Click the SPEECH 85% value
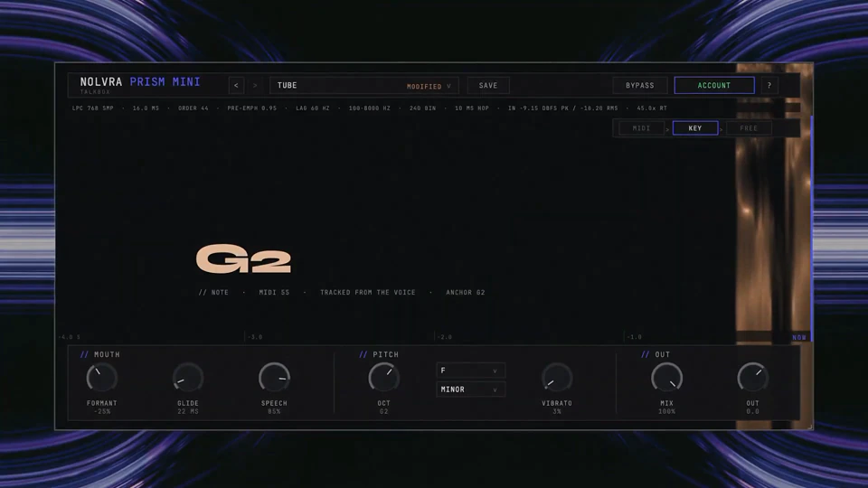The width and height of the screenshot is (868, 488). pos(274,412)
